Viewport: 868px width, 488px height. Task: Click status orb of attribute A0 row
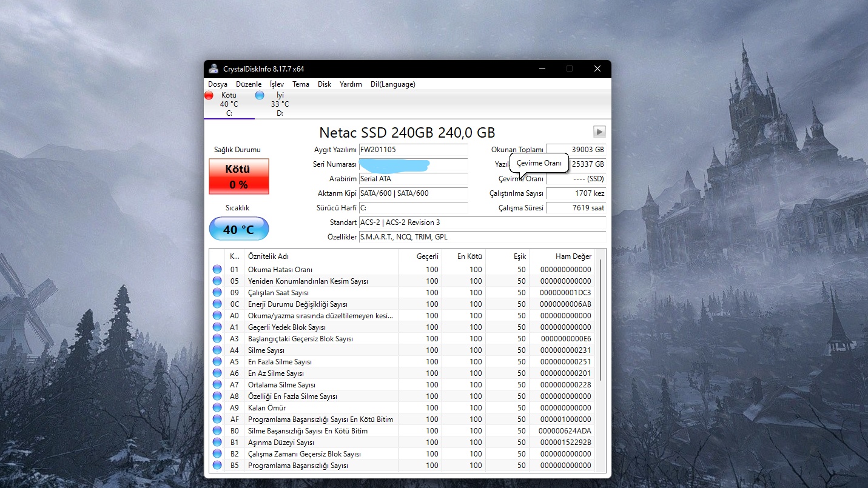coord(217,316)
